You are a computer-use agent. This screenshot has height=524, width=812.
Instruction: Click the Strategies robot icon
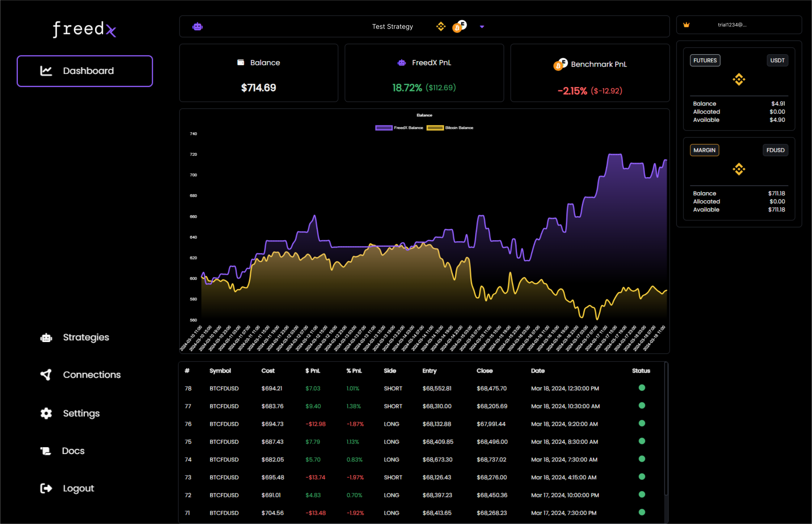(x=46, y=338)
